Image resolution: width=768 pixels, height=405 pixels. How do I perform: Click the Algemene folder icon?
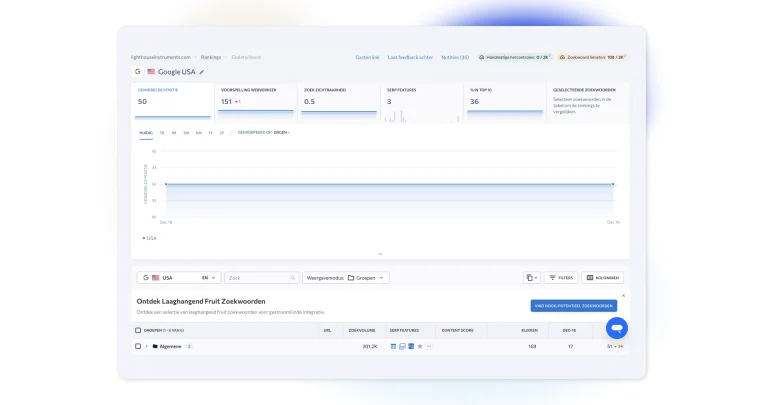tap(155, 346)
